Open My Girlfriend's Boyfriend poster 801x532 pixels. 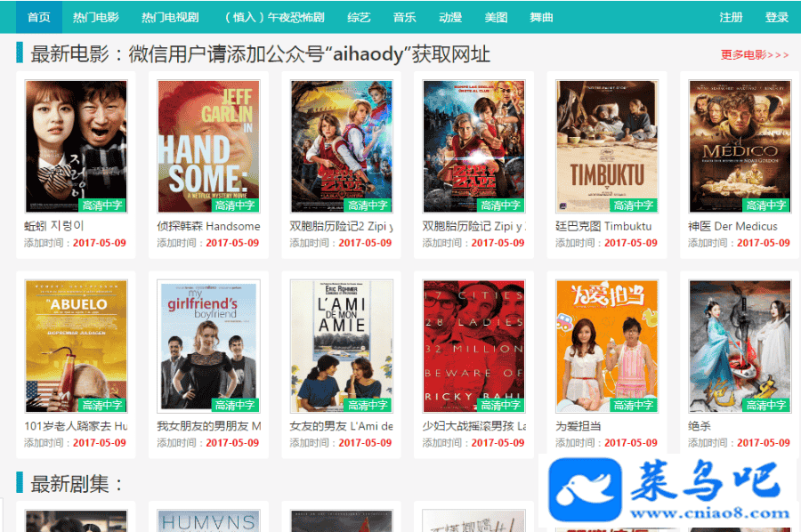(208, 346)
